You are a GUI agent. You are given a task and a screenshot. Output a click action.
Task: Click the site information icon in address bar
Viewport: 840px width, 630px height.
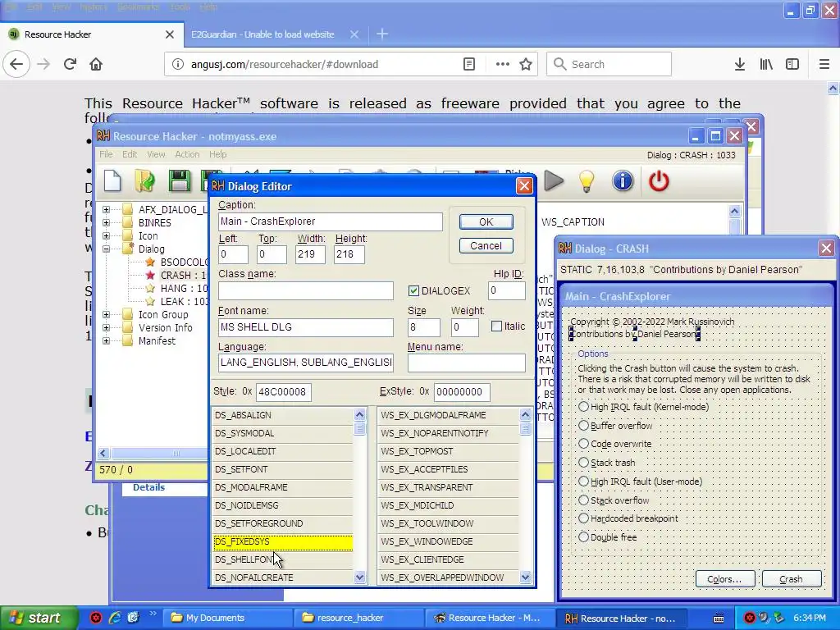click(x=177, y=64)
